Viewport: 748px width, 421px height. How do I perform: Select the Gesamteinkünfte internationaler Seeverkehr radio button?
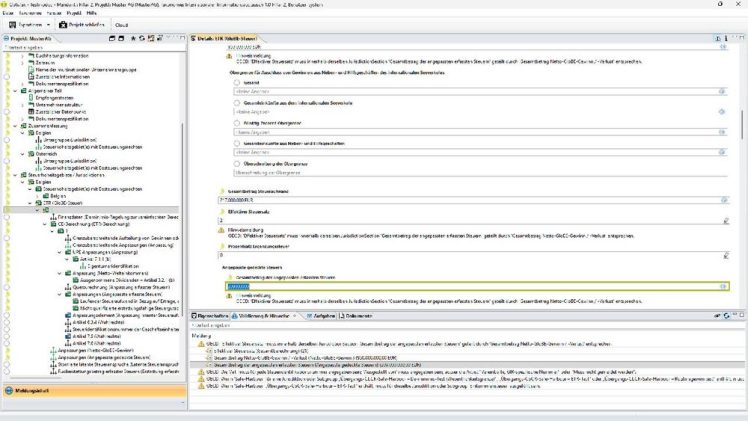coord(237,103)
